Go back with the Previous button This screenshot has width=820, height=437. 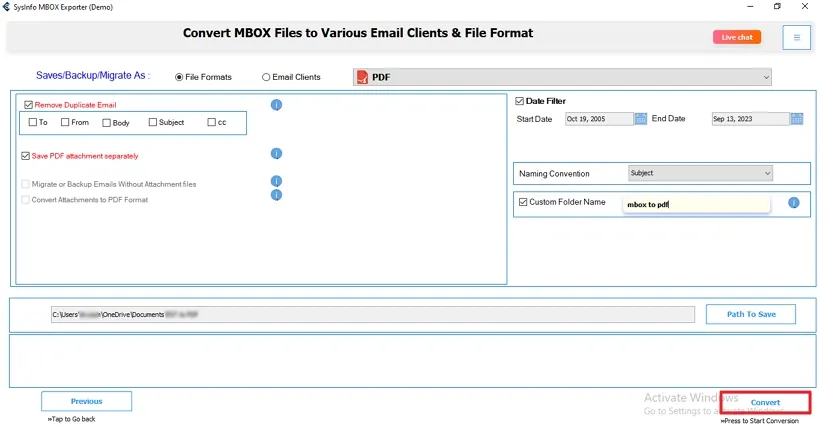click(86, 401)
